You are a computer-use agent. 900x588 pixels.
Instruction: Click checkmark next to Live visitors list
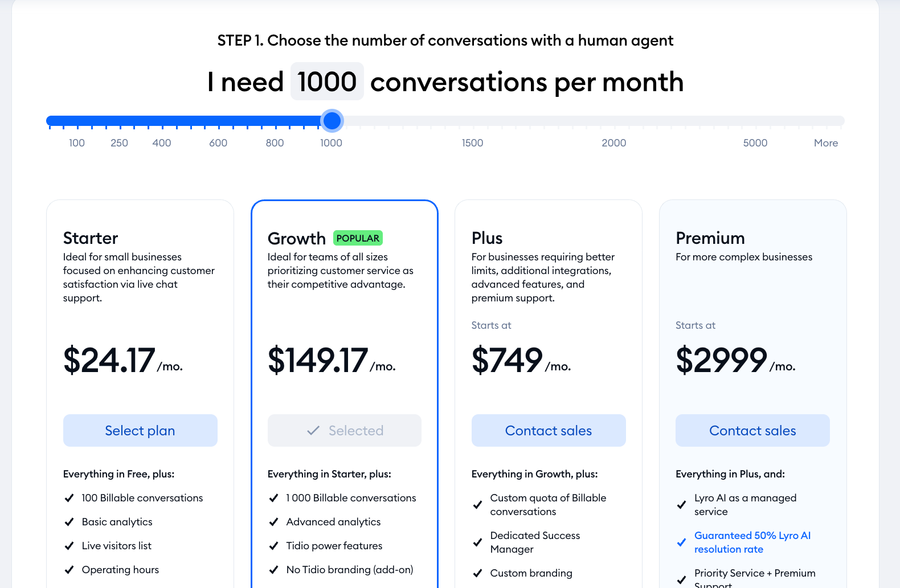69,546
